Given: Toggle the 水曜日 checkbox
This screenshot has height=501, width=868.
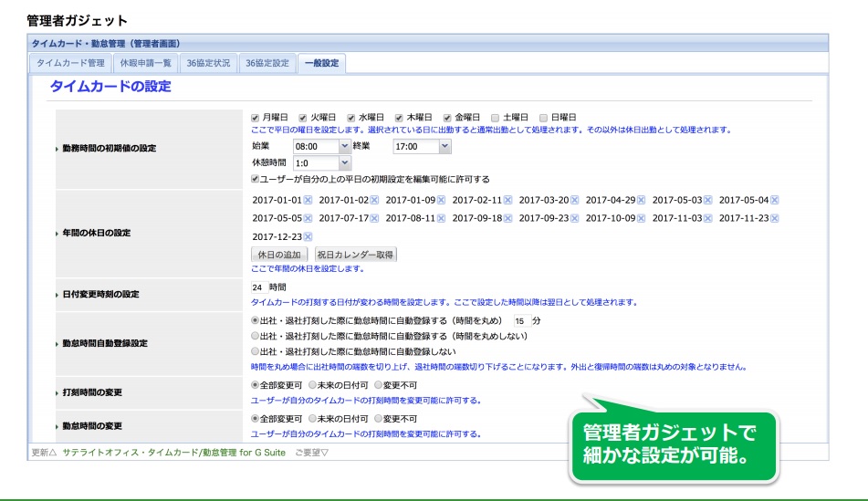Looking at the screenshot, I should pos(351,118).
